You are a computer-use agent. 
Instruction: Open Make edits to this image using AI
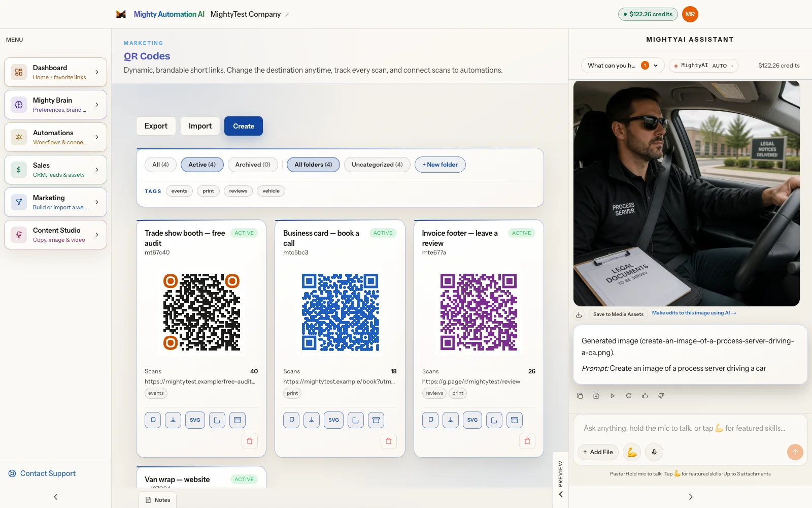click(x=694, y=313)
